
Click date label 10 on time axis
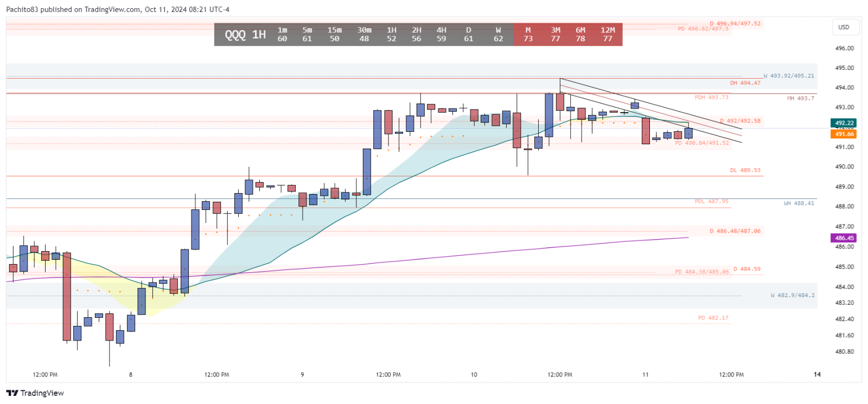click(474, 375)
